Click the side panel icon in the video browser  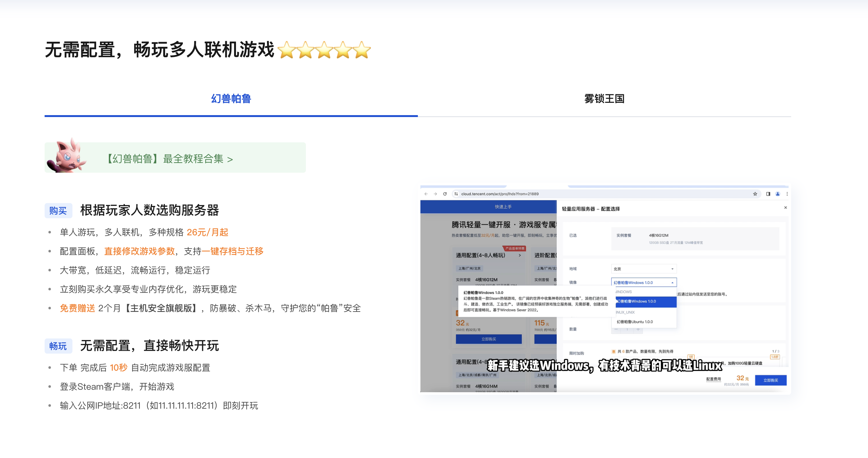(x=768, y=194)
